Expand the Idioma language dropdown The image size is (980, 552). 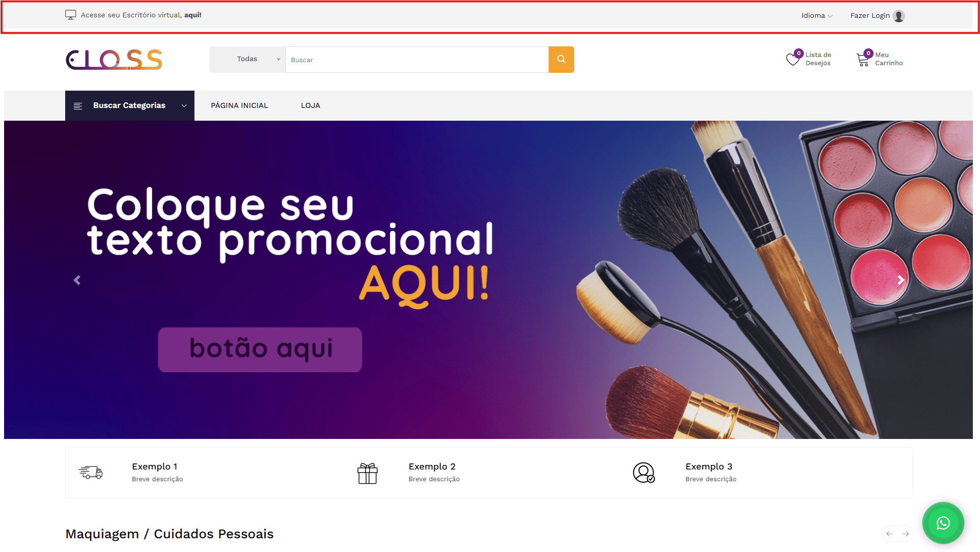tap(817, 16)
